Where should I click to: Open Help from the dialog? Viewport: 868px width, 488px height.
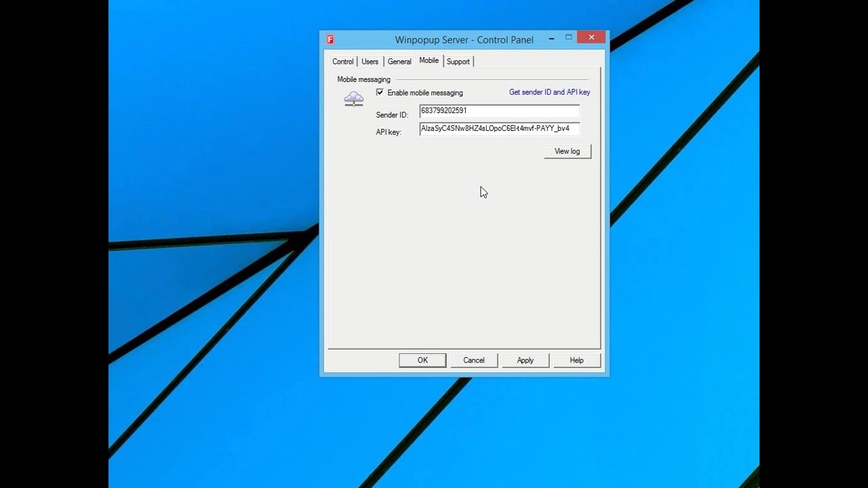577,360
